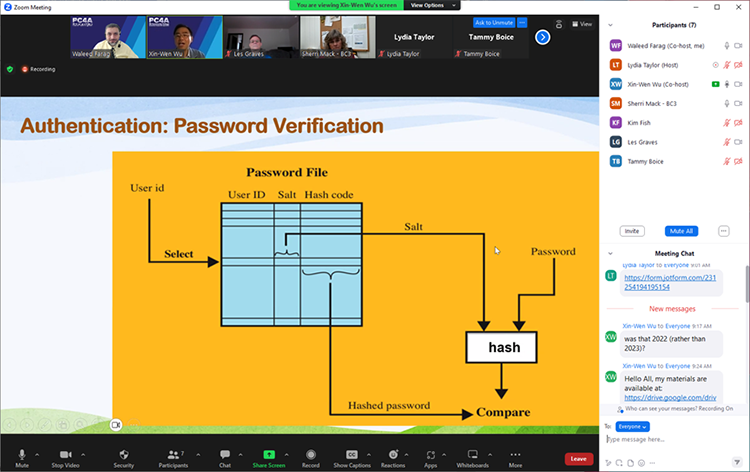Open the Apps panel
Viewport: 750px width, 472px height.
(x=430, y=458)
